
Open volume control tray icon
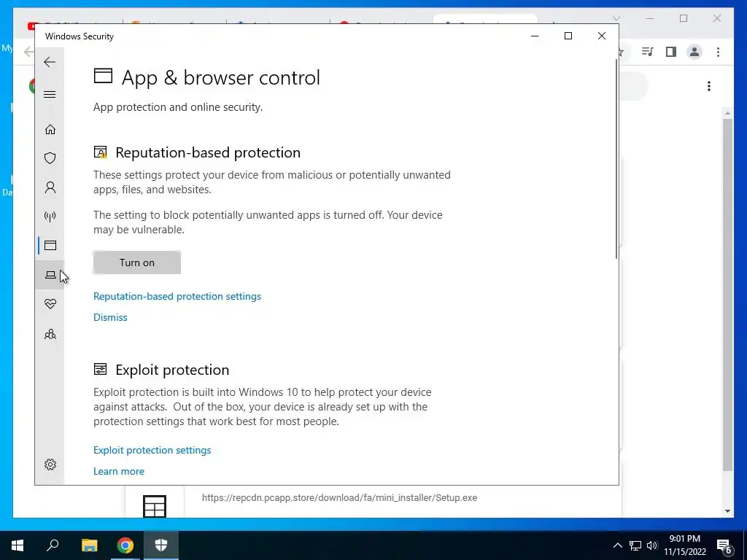pos(652,545)
